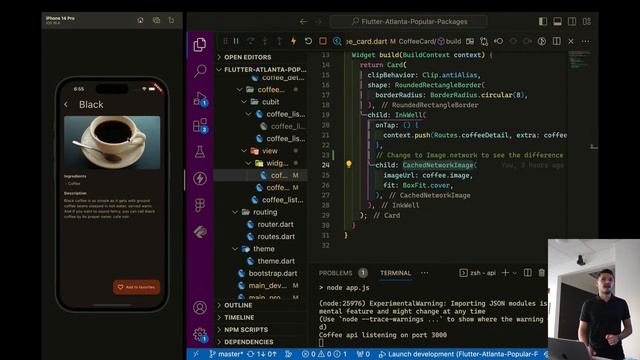
Task: Open the Extensions view
Action: (200, 125)
